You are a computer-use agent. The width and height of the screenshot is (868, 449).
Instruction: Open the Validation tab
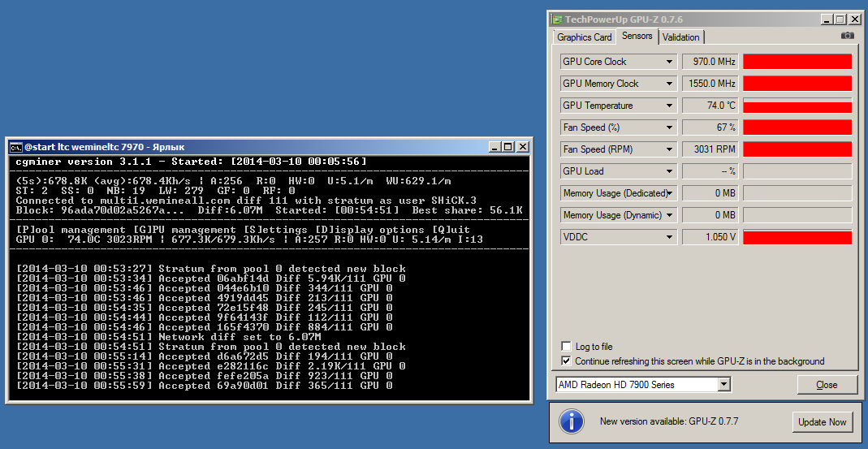pos(681,37)
